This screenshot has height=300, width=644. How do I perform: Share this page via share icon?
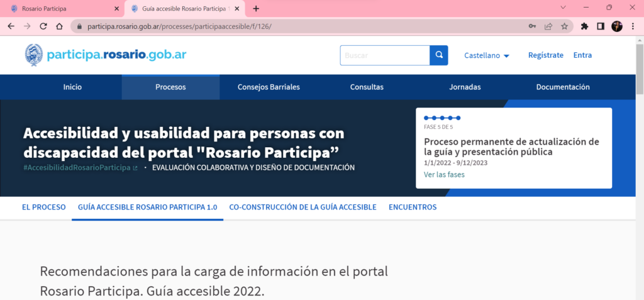point(548,26)
